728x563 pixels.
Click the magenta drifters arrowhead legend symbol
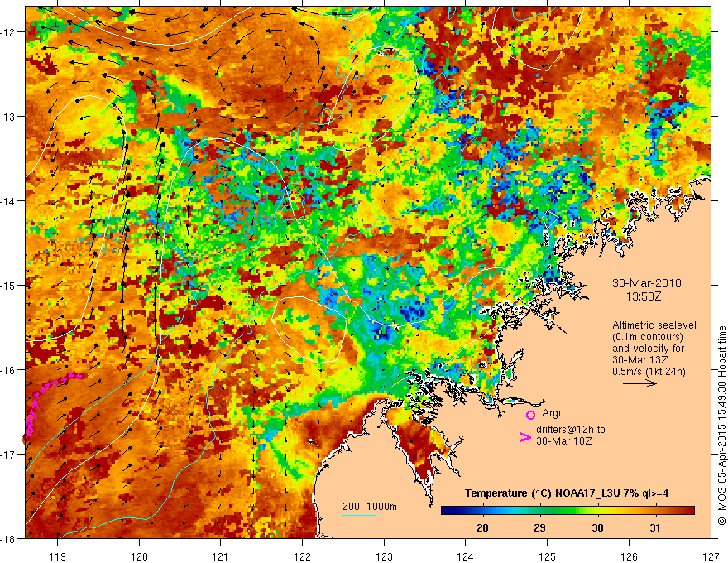click(524, 437)
